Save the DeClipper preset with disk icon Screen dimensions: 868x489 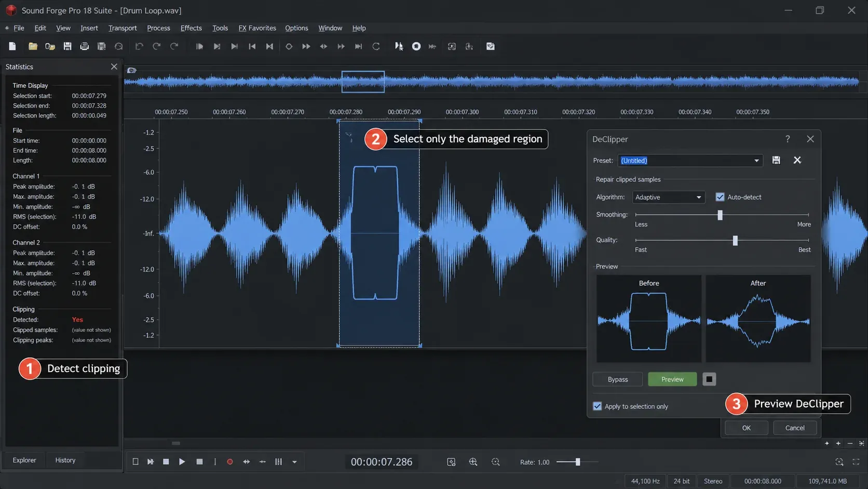776,160
